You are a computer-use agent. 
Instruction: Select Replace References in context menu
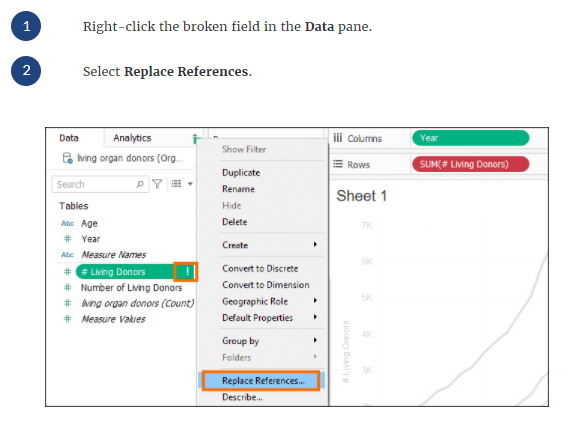pos(263,381)
